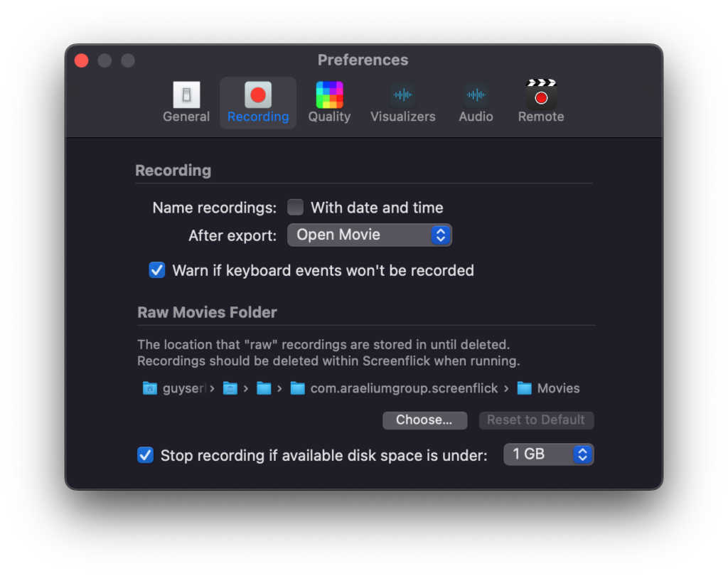Switch to the Quality tab label

(x=329, y=117)
